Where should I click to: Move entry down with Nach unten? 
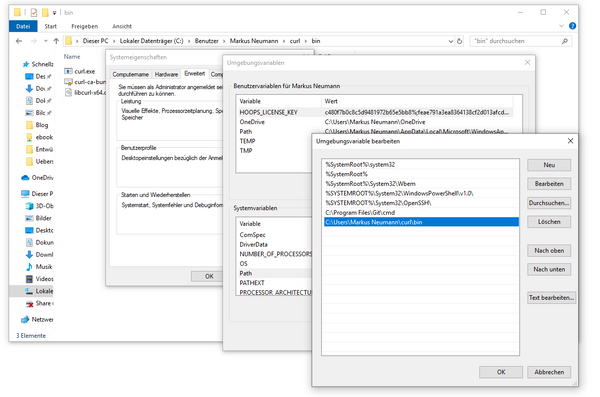[x=549, y=269]
